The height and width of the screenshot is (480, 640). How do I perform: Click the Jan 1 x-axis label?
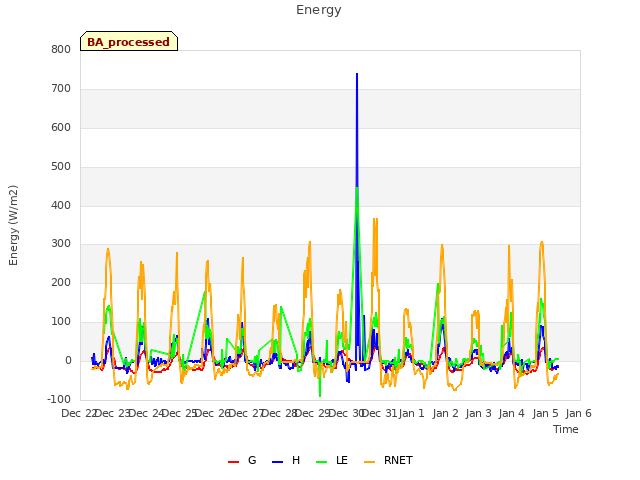(411, 413)
